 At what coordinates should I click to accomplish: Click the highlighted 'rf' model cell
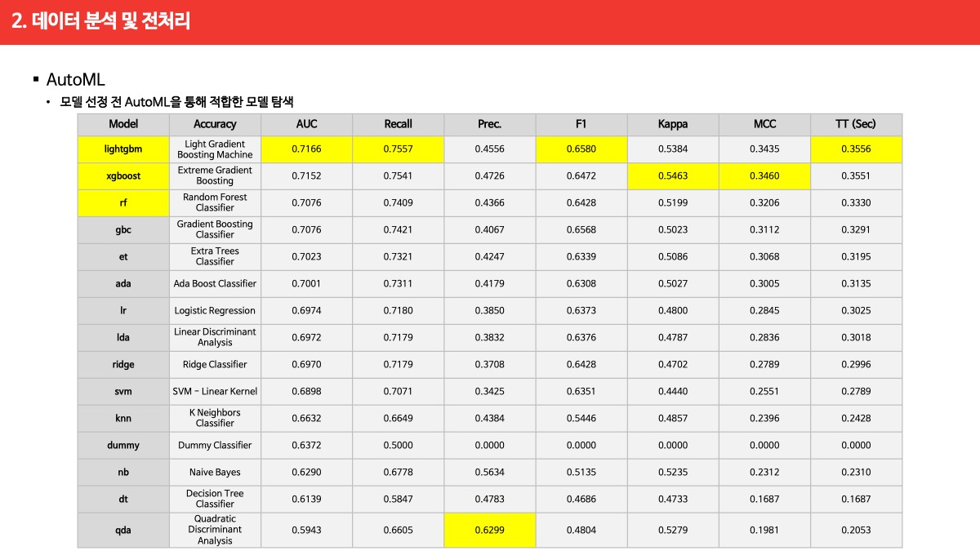click(123, 202)
